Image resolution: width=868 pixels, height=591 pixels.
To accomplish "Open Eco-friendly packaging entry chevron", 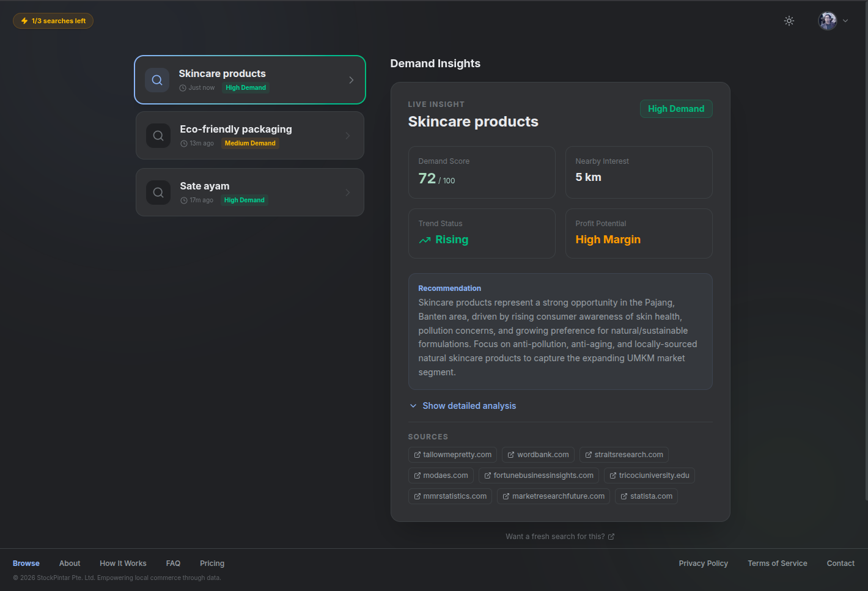I will tap(348, 136).
